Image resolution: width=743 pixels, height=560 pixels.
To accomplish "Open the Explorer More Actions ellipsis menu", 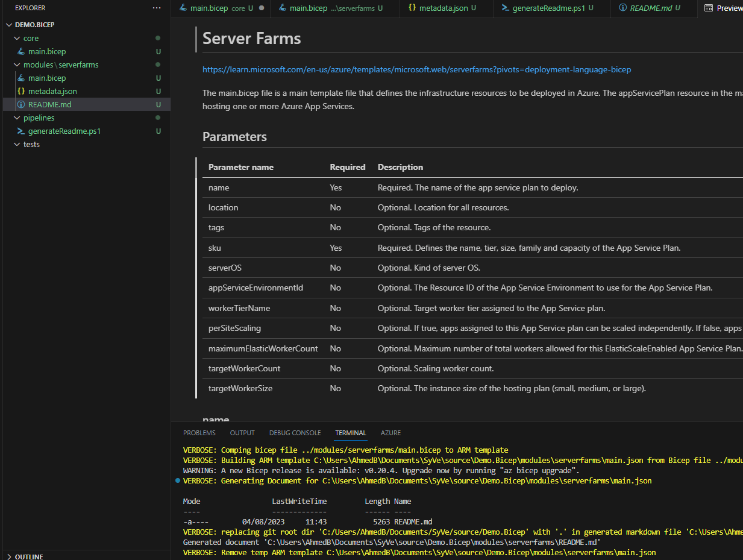I will coord(157,8).
